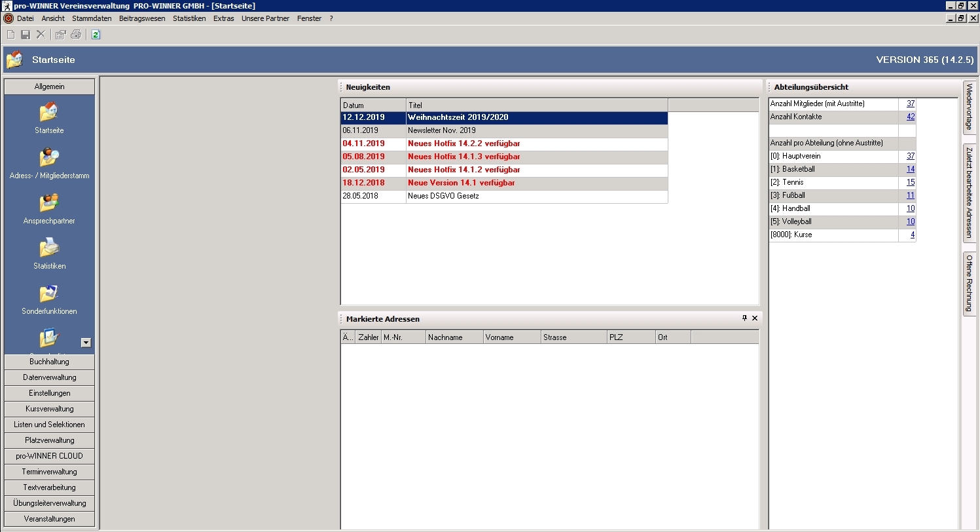Open the Offene Rechnung side tab
980x532 pixels.
coord(969,284)
